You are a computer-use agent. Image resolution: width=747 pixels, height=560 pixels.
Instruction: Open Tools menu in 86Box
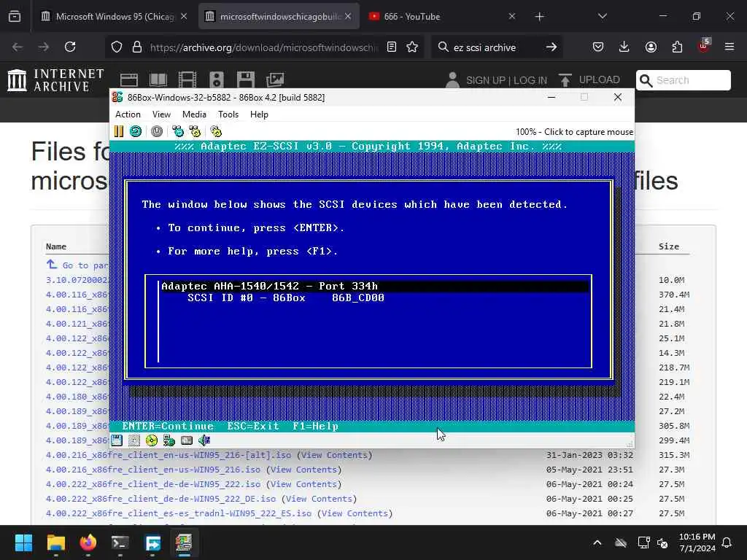(228, 114)
